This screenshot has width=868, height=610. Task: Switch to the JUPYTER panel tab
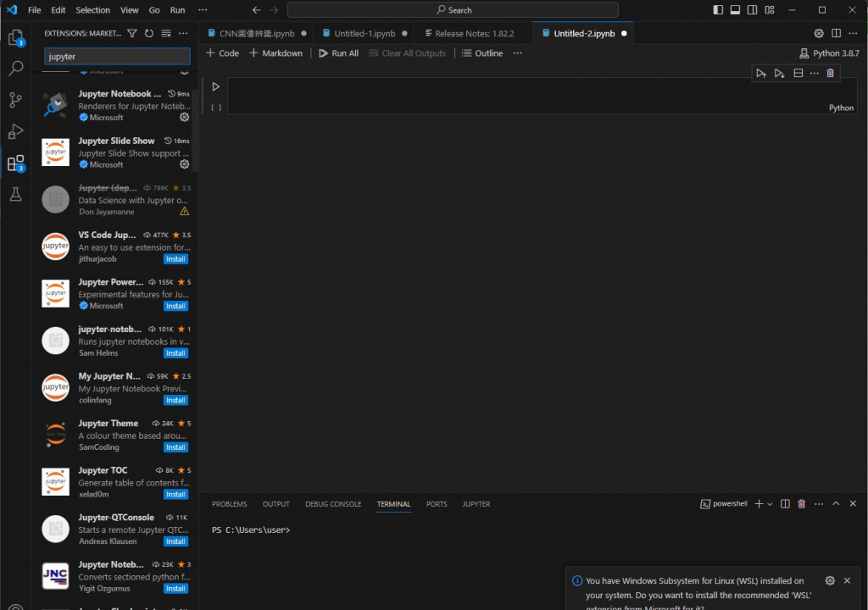point(476,504)
